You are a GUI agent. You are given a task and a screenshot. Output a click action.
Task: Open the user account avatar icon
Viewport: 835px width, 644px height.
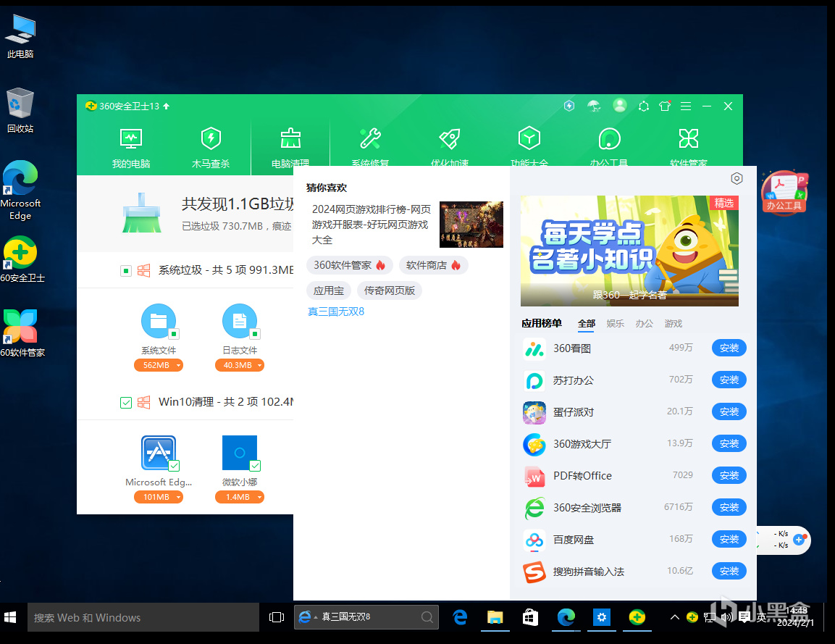point(619,106)
